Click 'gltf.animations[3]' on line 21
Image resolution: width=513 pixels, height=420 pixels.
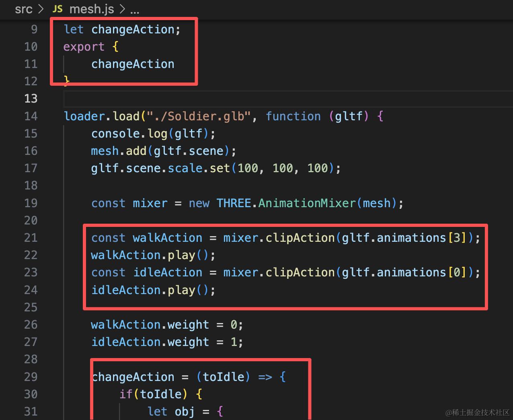404,238
